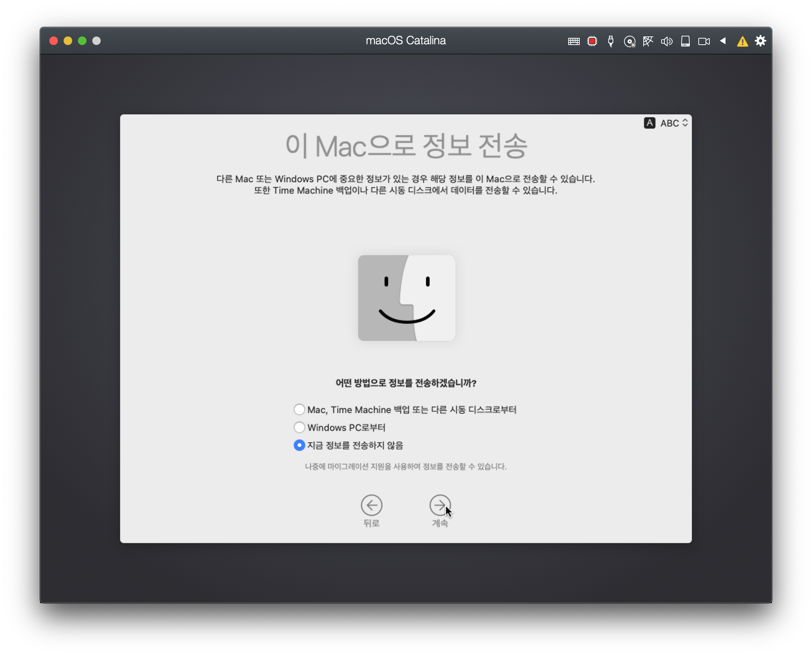Click the red CPU chip icon
The height and width of the screenshot is (656, 812).
tap(592, 41)
